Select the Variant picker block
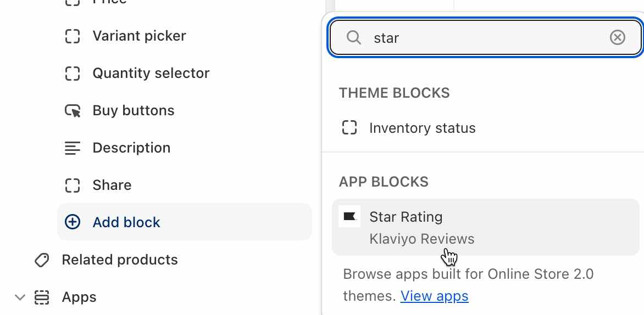This screenshot has height=315, width=644. (139, 36)
